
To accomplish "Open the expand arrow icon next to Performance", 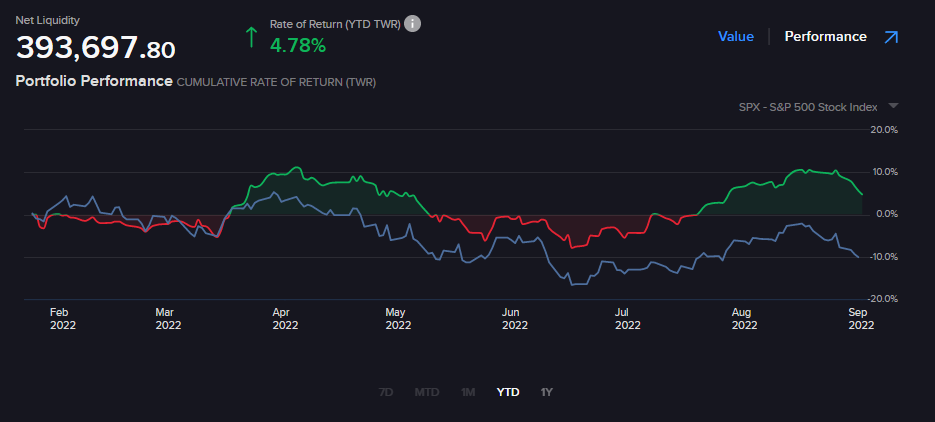I will point(891,37).
